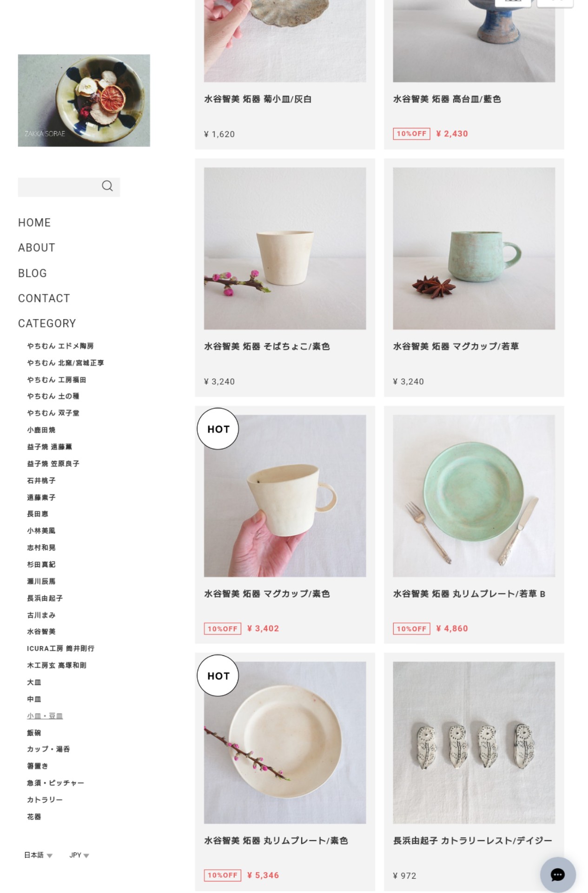The image size is (588, 893).
Task: Click the 10%OFF tag on 丸リムプレート/若草 B
Action: click(411, 629)
